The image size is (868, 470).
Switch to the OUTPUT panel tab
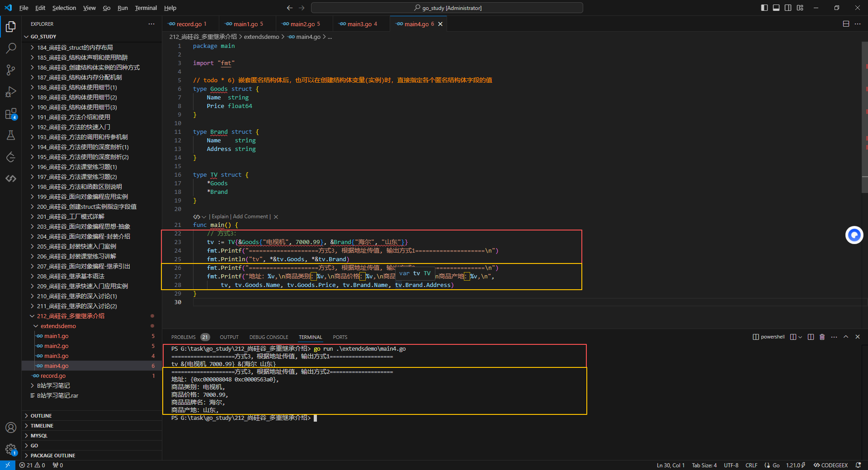click(229, 337)
